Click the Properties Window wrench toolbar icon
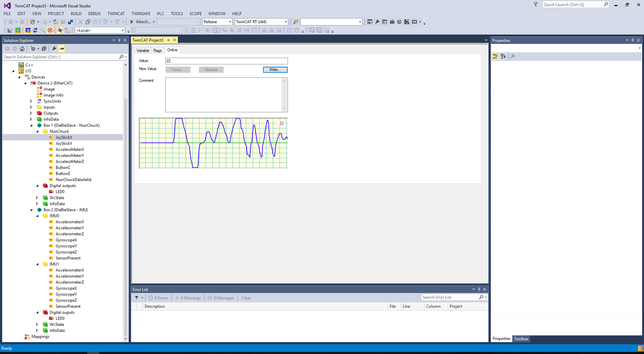 pos(377,22)
